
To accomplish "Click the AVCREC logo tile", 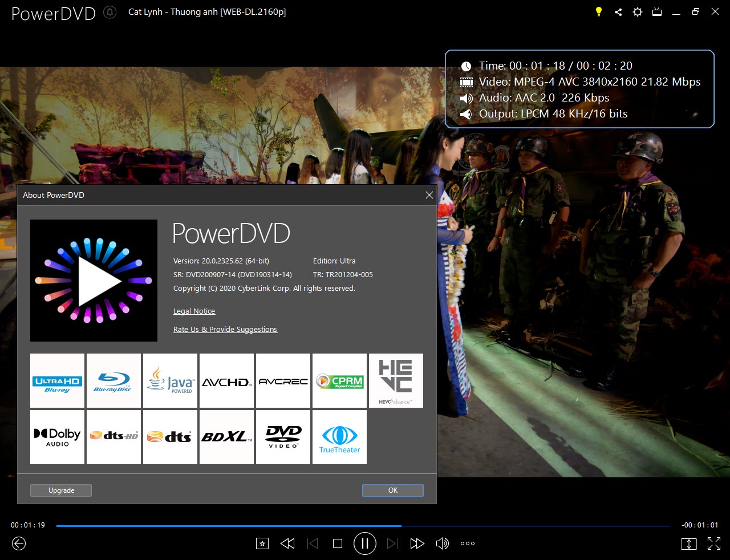I will 283,380.
